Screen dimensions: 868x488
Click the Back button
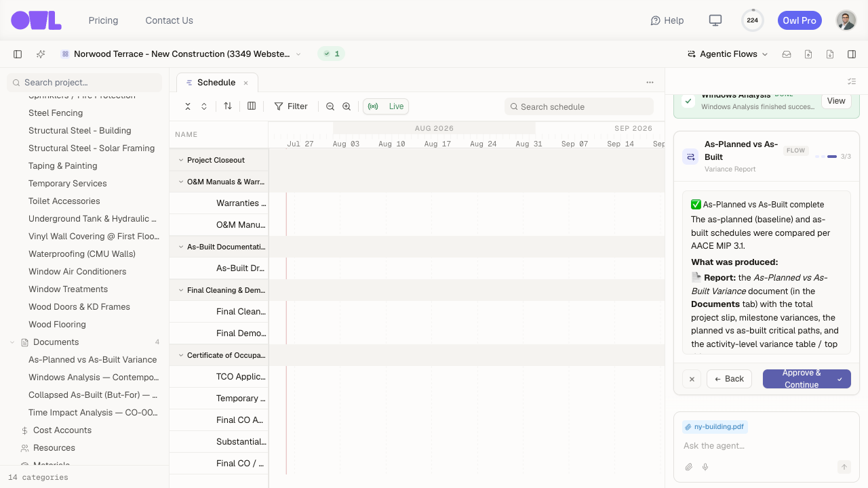(729, 379)
